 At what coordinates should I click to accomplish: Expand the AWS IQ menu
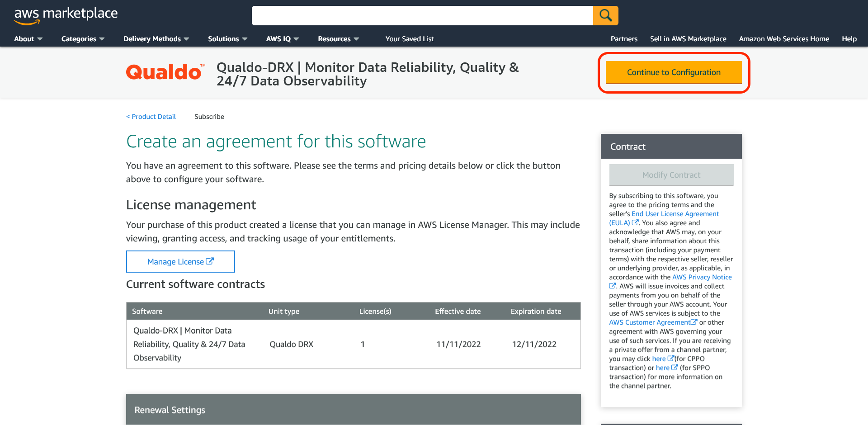click(283, 39)
